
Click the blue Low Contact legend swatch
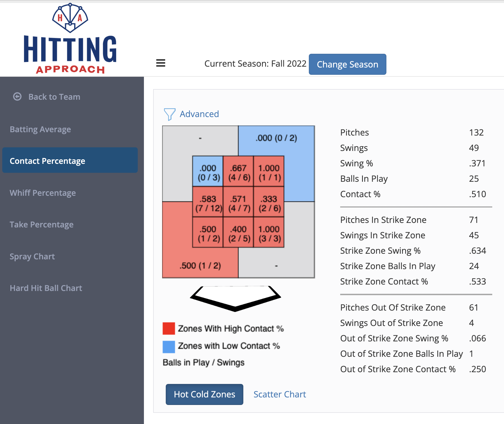click(169, 347)
